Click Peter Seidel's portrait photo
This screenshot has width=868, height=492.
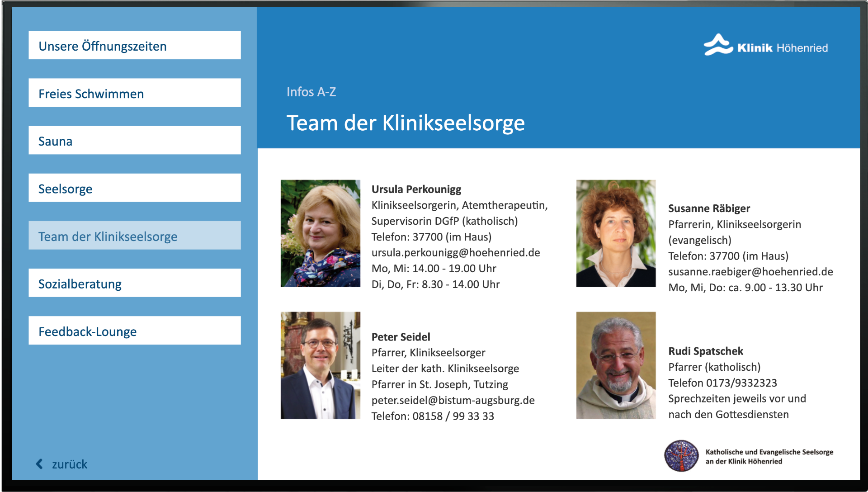tap(321, 365)
